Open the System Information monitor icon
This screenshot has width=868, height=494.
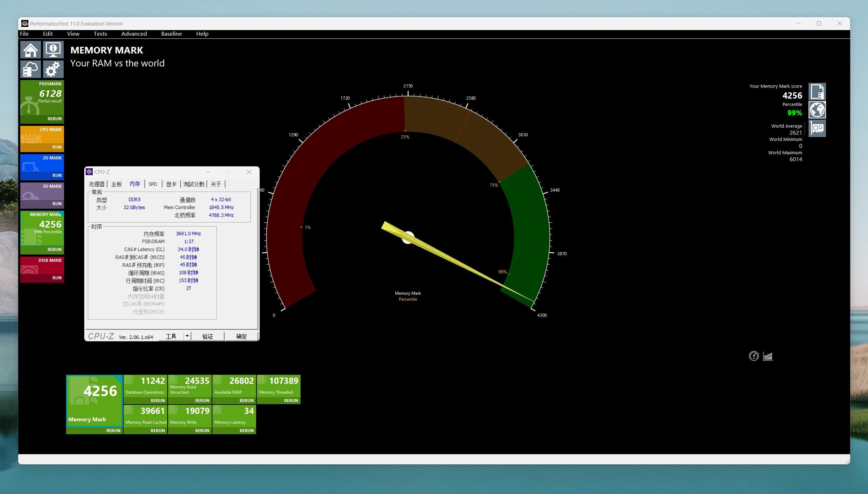53,50
